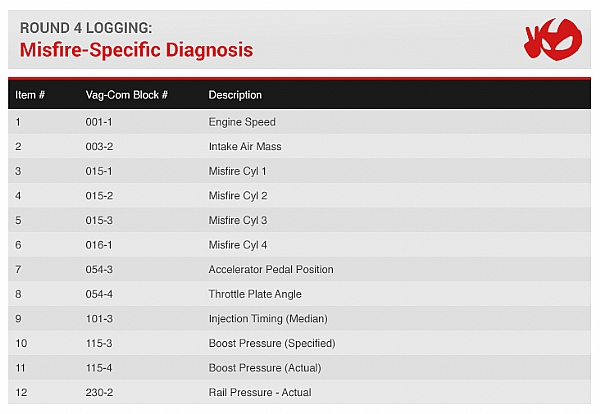Click the Vag-Com Block # column header
The width and height of the screenshot is (600, 414).
127,95
